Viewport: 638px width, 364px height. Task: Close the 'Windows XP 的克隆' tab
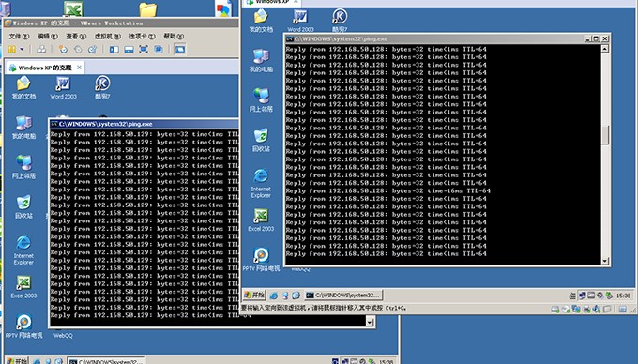point(80,68)
